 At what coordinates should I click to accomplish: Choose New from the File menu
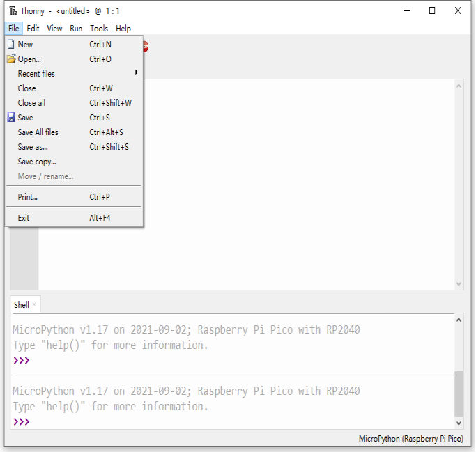tap(74, 45)
